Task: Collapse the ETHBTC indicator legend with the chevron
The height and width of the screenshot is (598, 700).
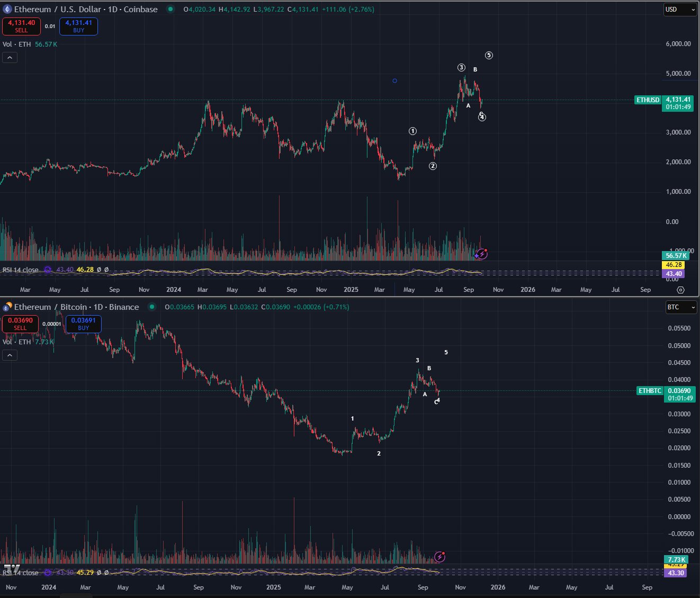Action: click(x=10, y=355)
